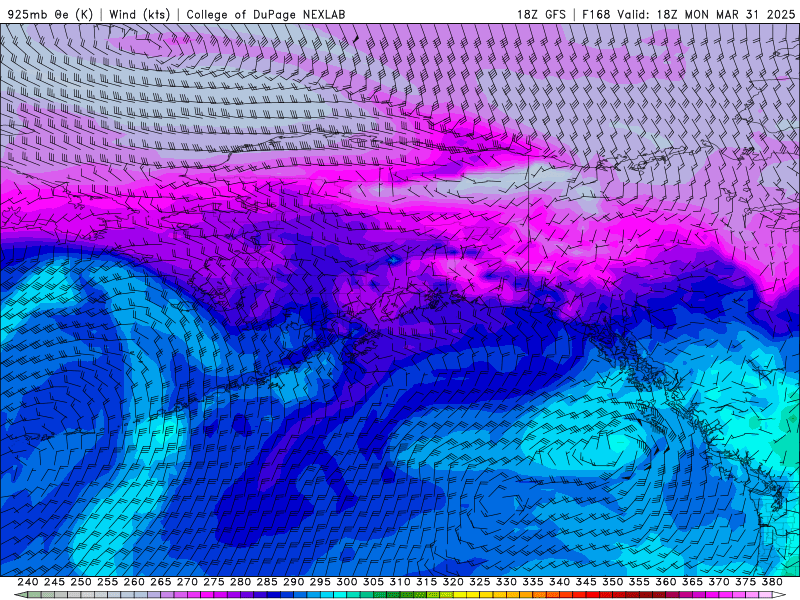Click the 250 legend value
Screen dimensions: 800x600
pyautogui.click(x=81, y=582)
